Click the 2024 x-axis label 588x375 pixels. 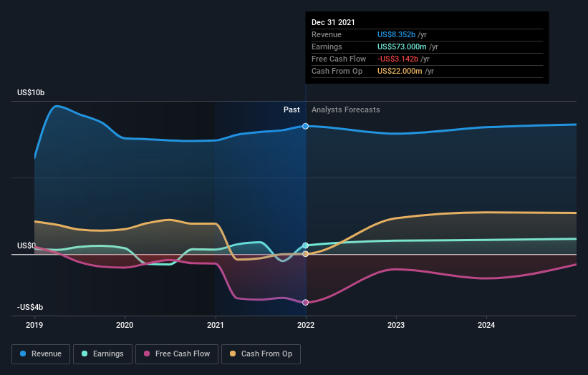coord(486,325)
